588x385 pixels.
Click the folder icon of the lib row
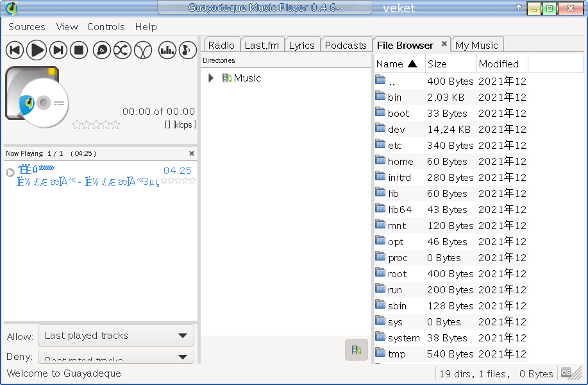381,192
